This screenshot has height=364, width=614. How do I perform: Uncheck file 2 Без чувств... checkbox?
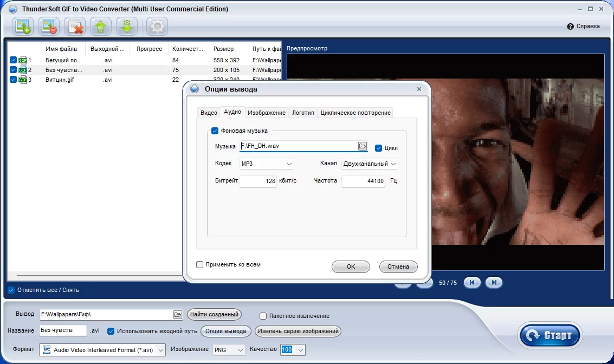(13, 70)
